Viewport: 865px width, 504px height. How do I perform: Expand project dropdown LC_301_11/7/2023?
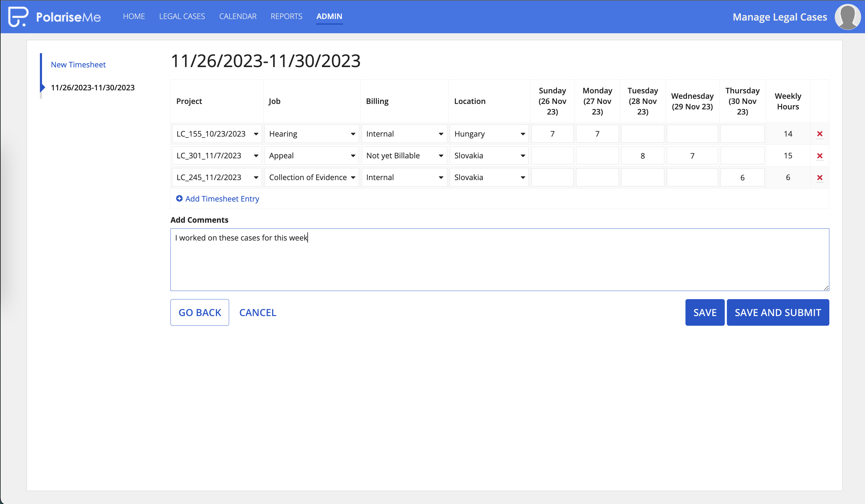[217, 156]
